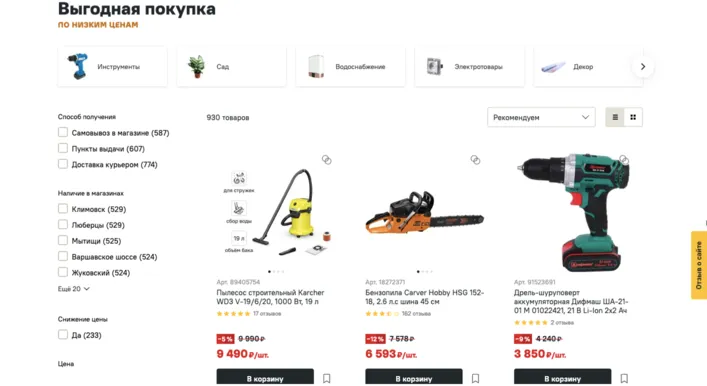View the Дифмаш drill product image

click(572, 212)
